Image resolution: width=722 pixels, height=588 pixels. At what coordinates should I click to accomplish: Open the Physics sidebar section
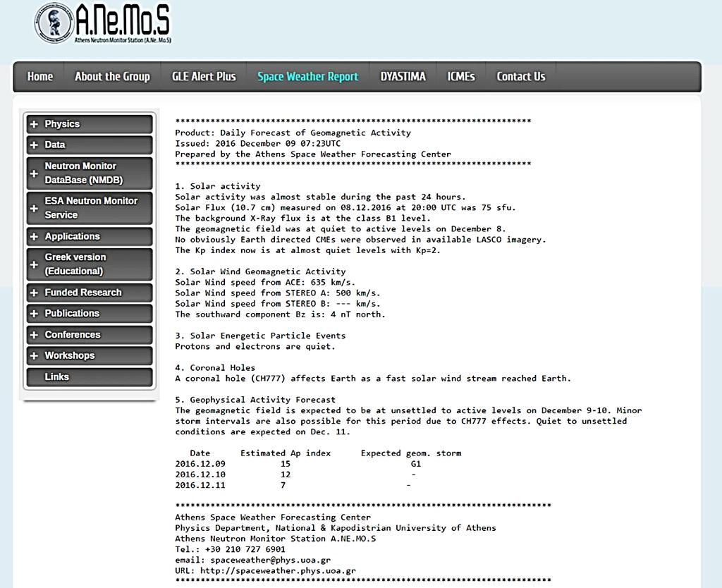[x=90, y=124]
